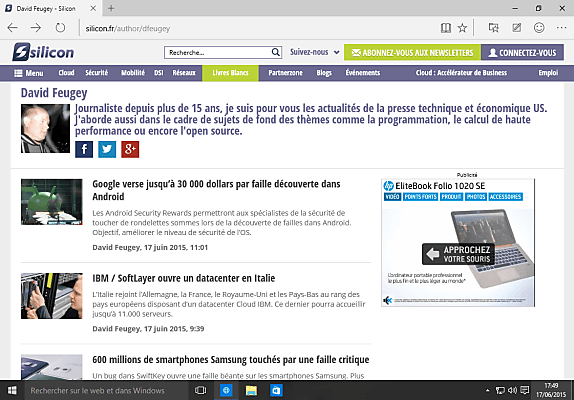Click the Silicon logo
The width and height of the screenshot is (574, 400).
(x=43, y=52)
